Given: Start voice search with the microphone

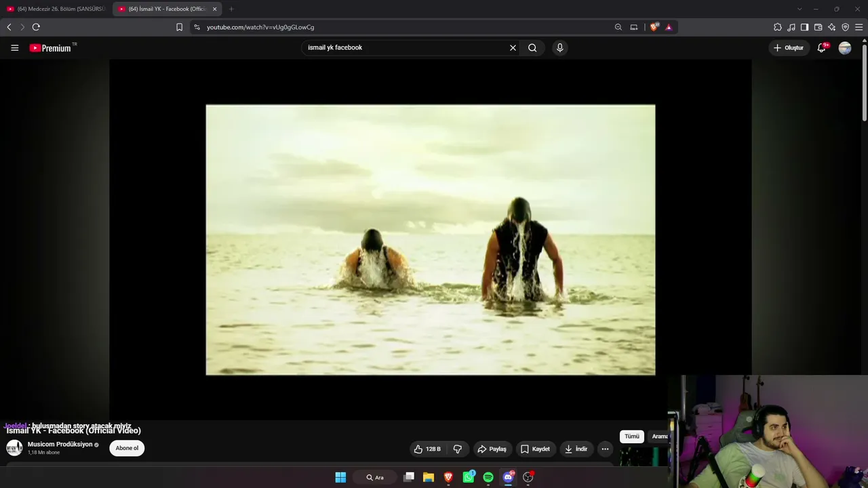Looking at the screenshot, I should coord(559,47).
